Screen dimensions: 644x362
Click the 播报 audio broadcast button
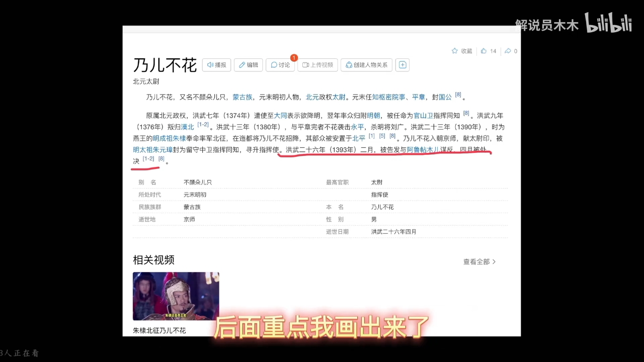pyautogui.click(x=217, y=65)
